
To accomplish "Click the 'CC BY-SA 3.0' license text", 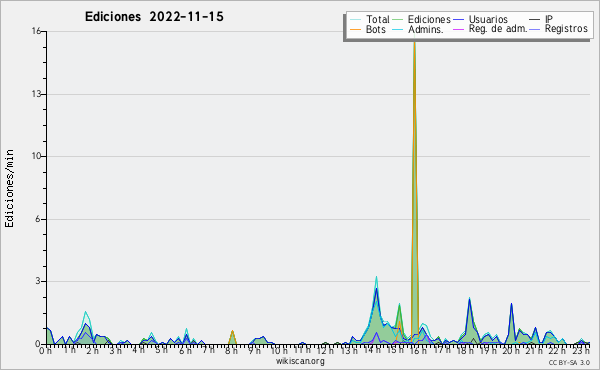I will point(569,362).
